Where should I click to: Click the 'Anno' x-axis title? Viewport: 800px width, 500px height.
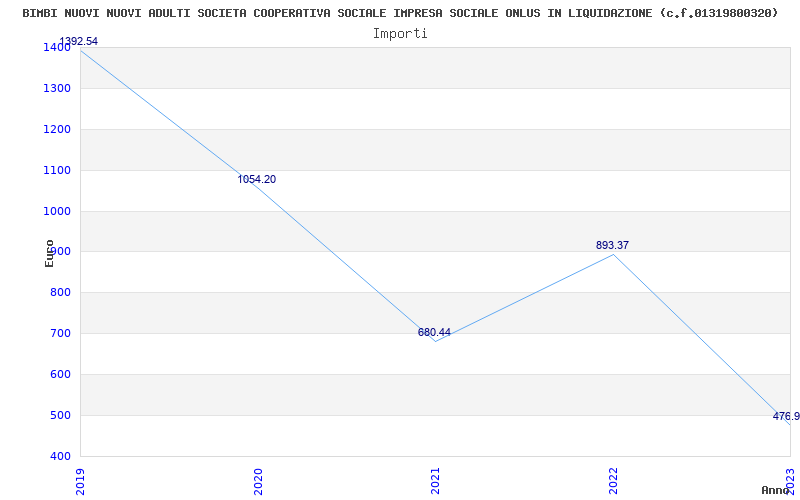[775, 490]
